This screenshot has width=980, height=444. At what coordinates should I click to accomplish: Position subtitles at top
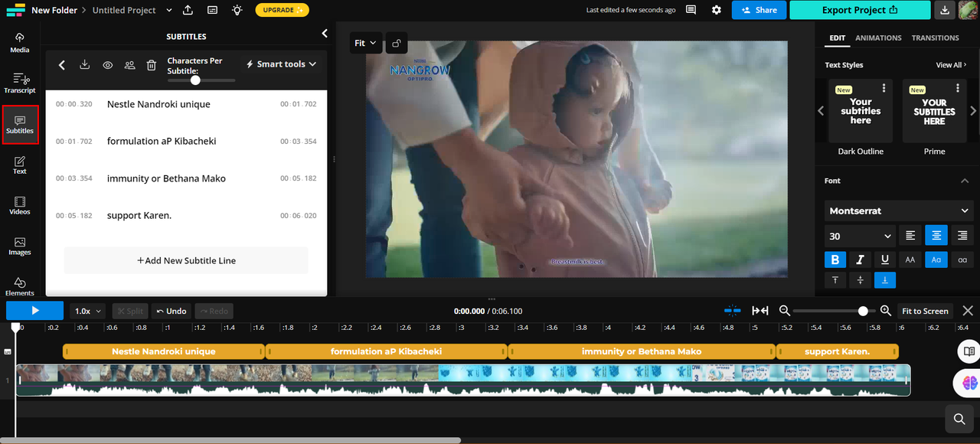(835, 280)
